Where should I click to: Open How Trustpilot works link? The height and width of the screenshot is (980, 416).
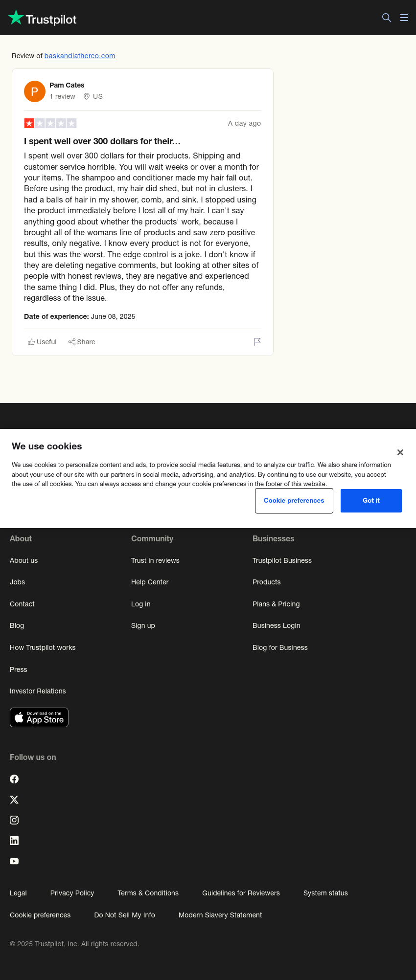pyautogui.click(x=43, y=647)
